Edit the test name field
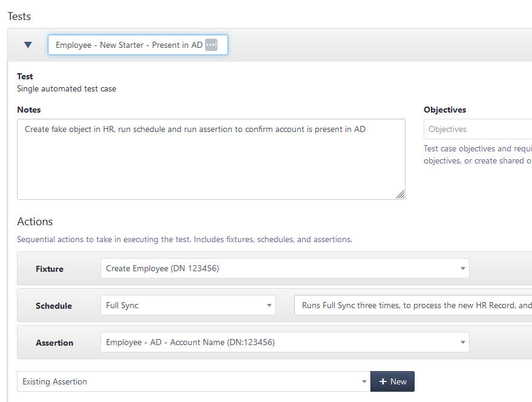 (x=138, y=45)
